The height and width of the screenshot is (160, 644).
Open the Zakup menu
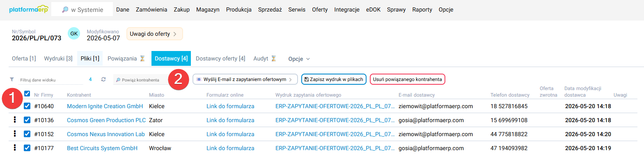181,9
